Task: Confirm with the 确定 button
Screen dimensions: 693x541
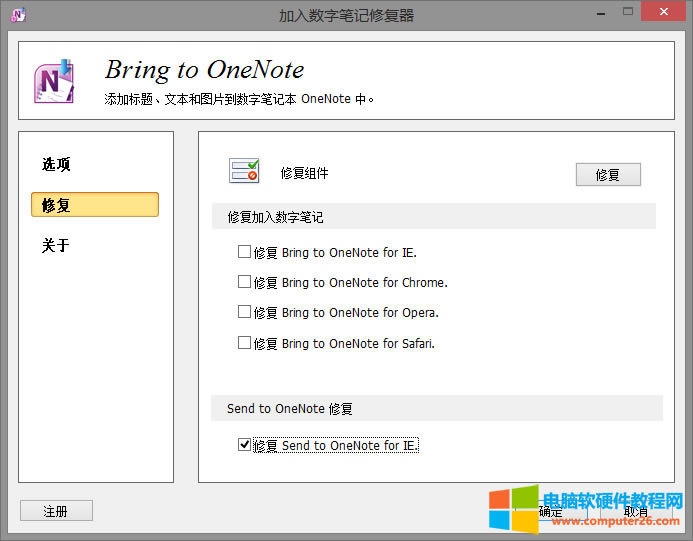Action: point(551,512)
